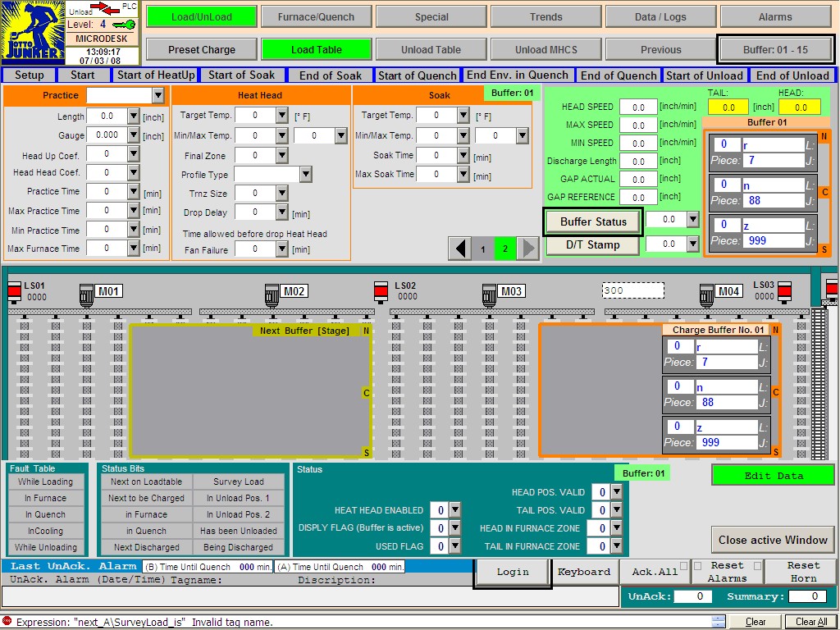Click the LS02 red limit switch indicator

(381, 293)
